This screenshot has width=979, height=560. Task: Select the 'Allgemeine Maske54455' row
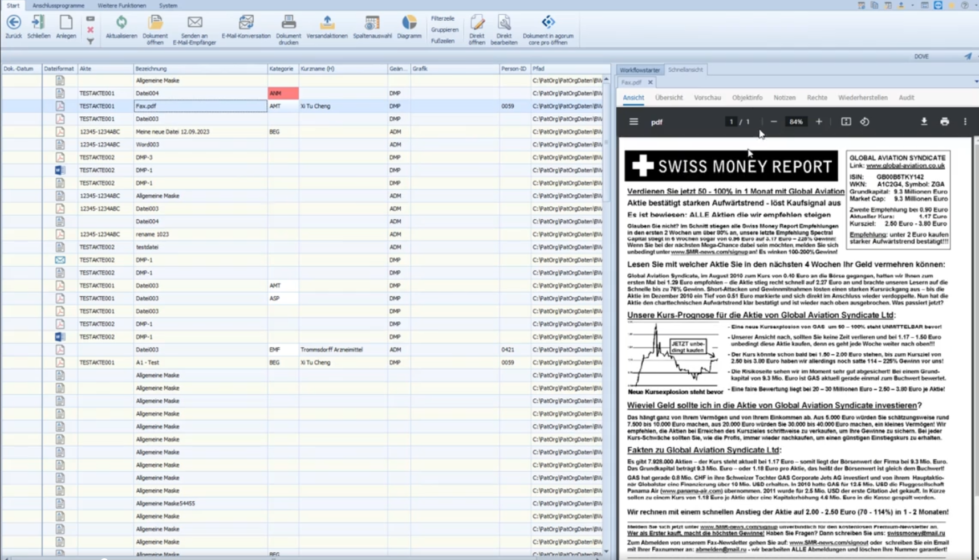click(x=302, y=503)
